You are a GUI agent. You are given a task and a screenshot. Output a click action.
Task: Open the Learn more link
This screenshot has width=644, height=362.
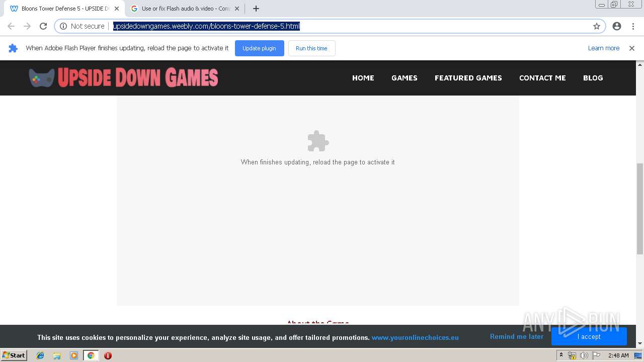click(x=604, y=48)
